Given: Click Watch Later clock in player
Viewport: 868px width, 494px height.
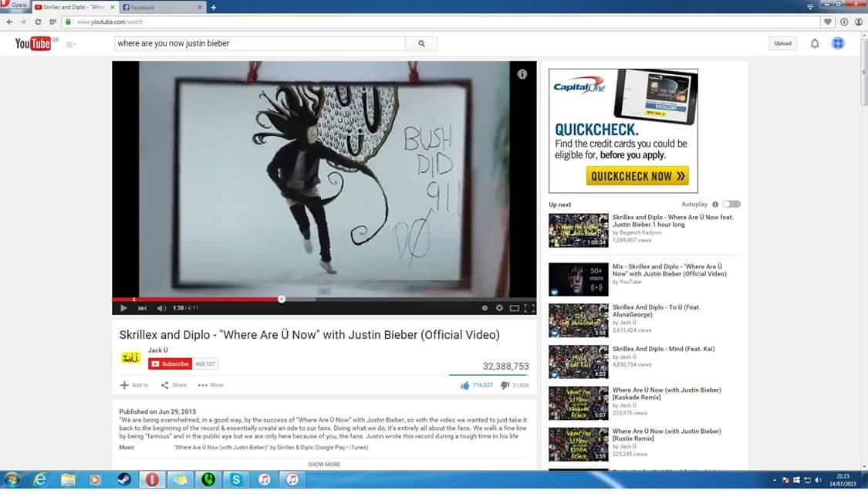Looking at the screenshot, I should [485, 308].
